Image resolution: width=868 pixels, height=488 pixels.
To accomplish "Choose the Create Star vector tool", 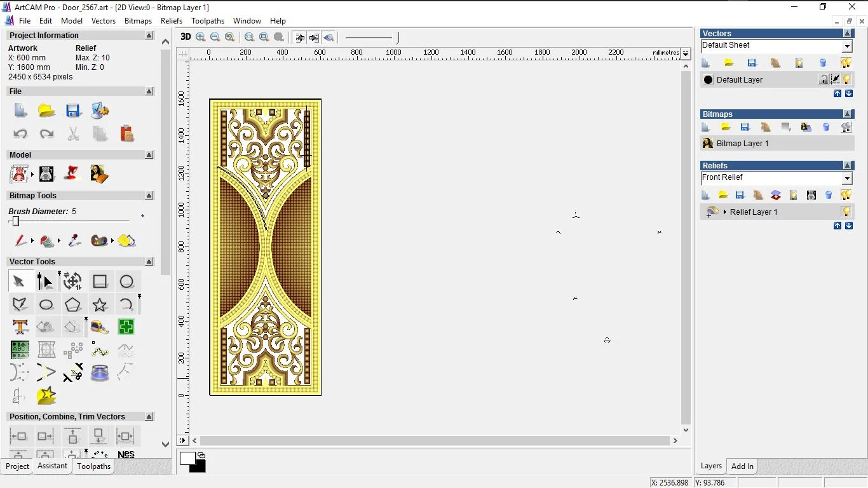I will pos(100,305).
